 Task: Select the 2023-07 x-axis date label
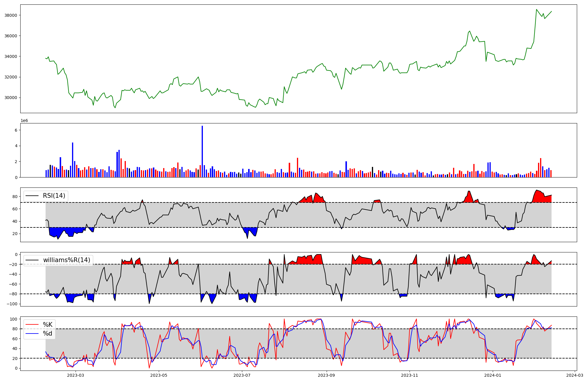click(x=242, y=375)
